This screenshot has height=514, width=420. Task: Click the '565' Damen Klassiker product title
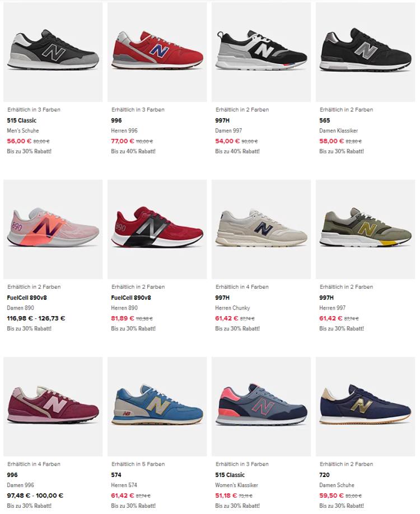coord(325,121)
